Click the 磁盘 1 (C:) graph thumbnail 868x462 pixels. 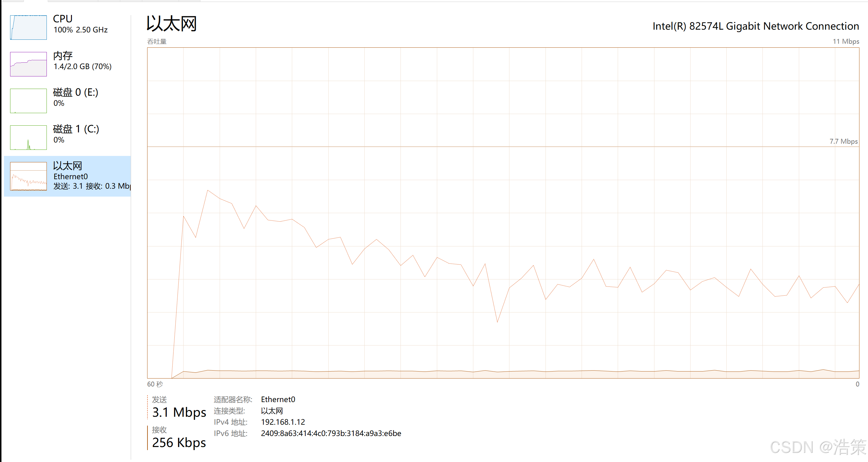click(28, 137)
